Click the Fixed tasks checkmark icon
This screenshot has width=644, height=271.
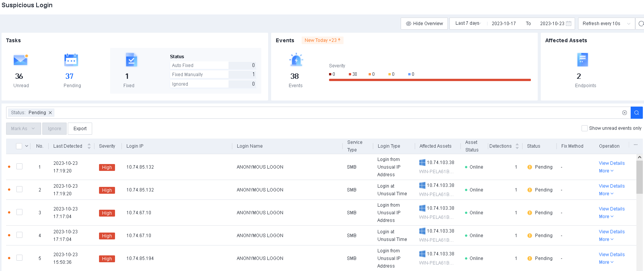point(131,60)
